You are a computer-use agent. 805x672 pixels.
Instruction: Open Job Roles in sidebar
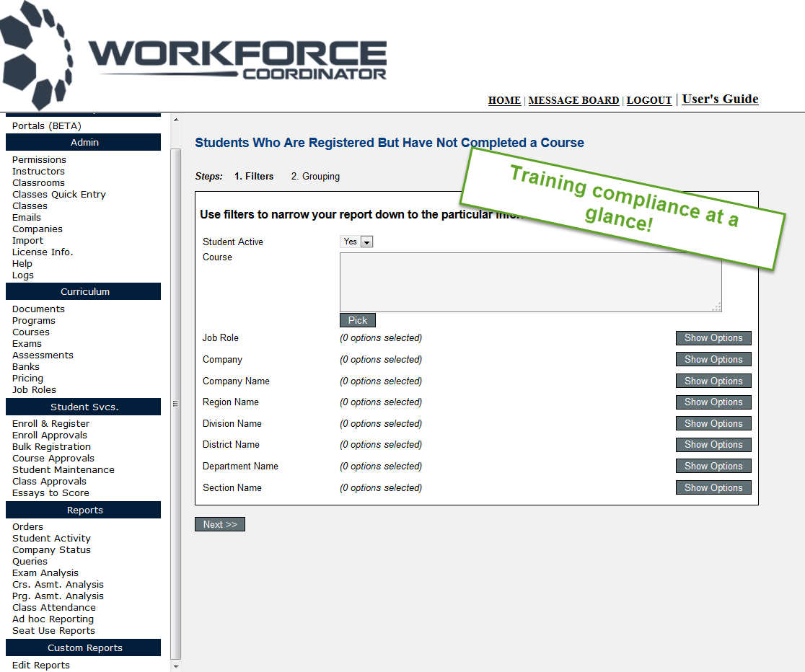(x=34, y=389)
